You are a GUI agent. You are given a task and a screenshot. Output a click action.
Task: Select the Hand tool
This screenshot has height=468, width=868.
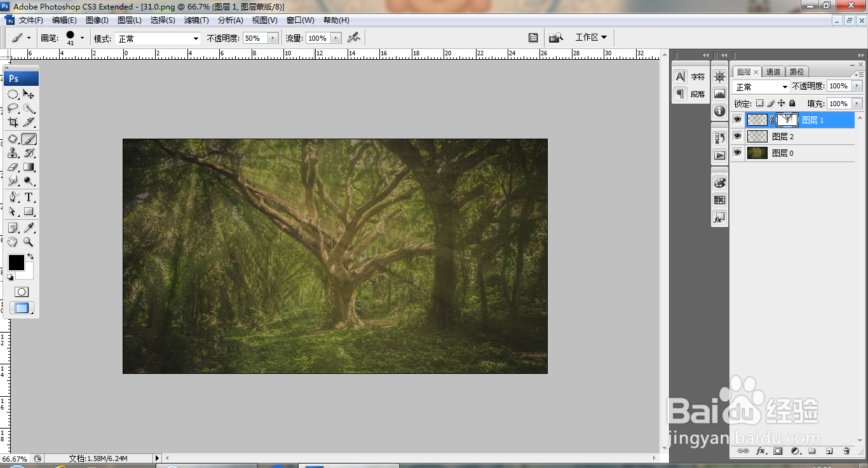point(13,242)
